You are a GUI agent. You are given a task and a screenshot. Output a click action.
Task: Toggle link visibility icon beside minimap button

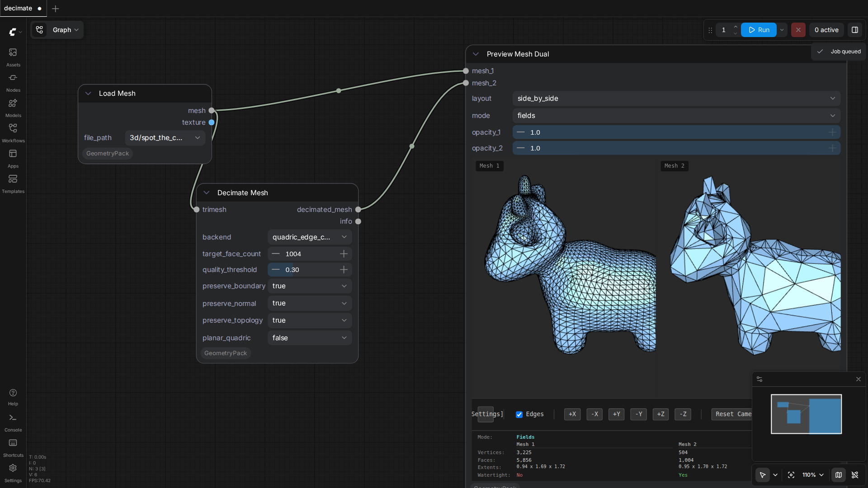tap(855, 475)
